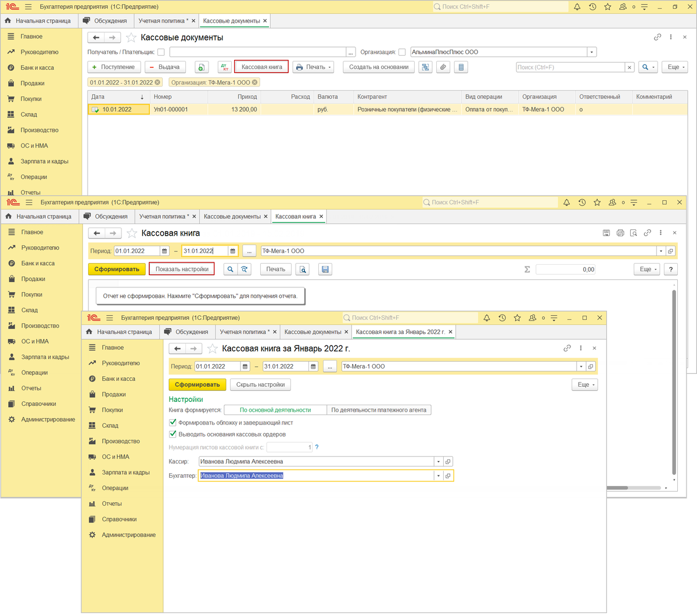Click Создать на основании

(x=379, y=67)
